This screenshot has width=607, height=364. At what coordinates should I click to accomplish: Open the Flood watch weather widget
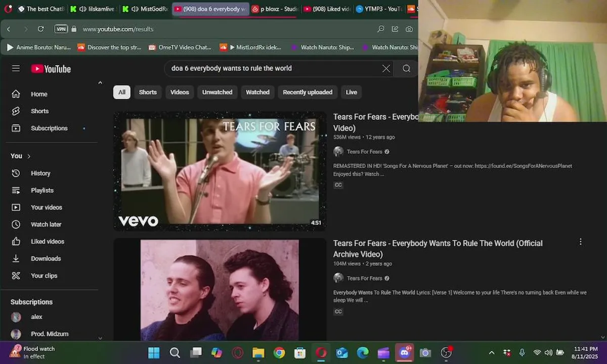coord(32,352)
